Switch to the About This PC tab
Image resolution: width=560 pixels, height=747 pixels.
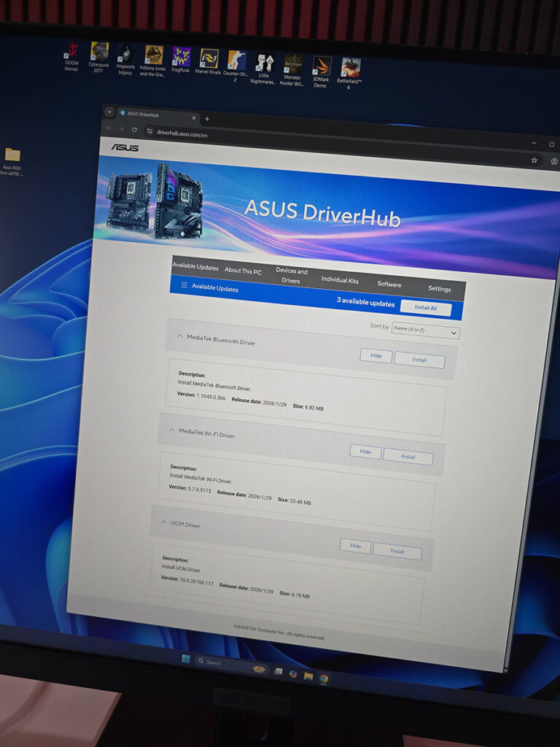point(243,271)
